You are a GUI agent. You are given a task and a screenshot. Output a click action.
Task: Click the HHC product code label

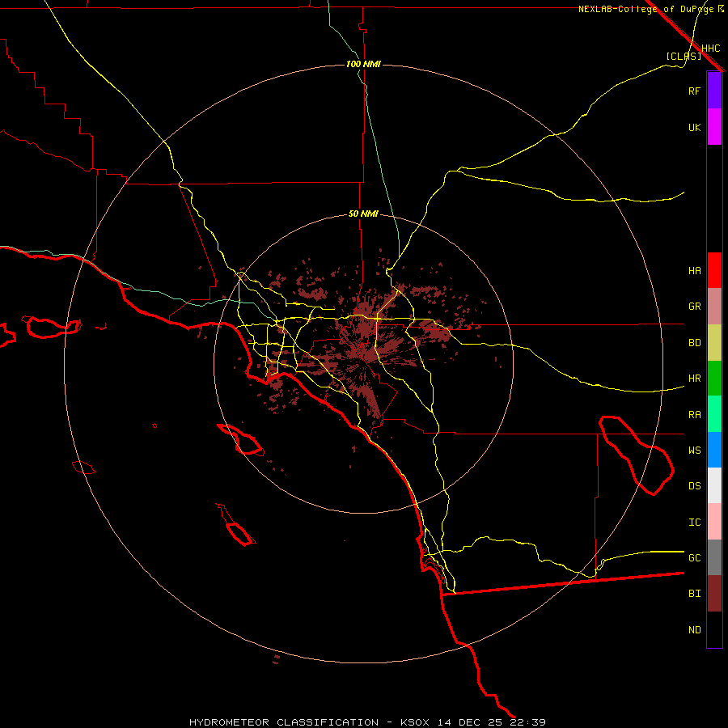[711, 49]
